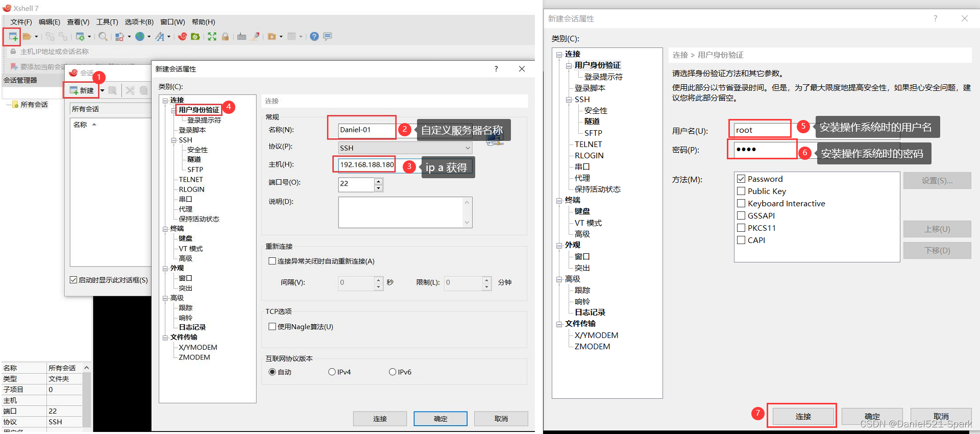This screenshot has height=434, width=980.
Task: Click the bookmark flag icon in quick bar
Action: click(14, 67)
